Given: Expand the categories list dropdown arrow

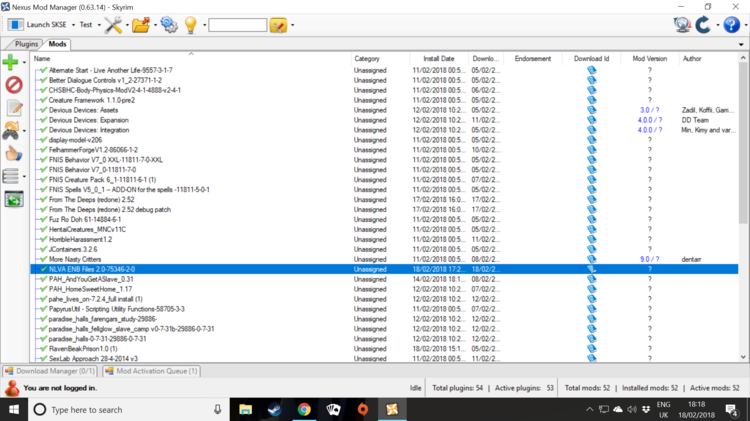Looking at the screenshot, I should pos(24,177).
